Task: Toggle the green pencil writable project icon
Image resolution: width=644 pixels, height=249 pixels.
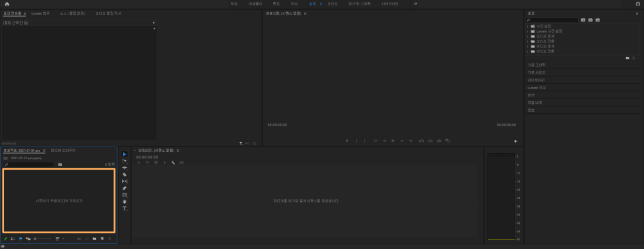Action: tap(6, 238)
